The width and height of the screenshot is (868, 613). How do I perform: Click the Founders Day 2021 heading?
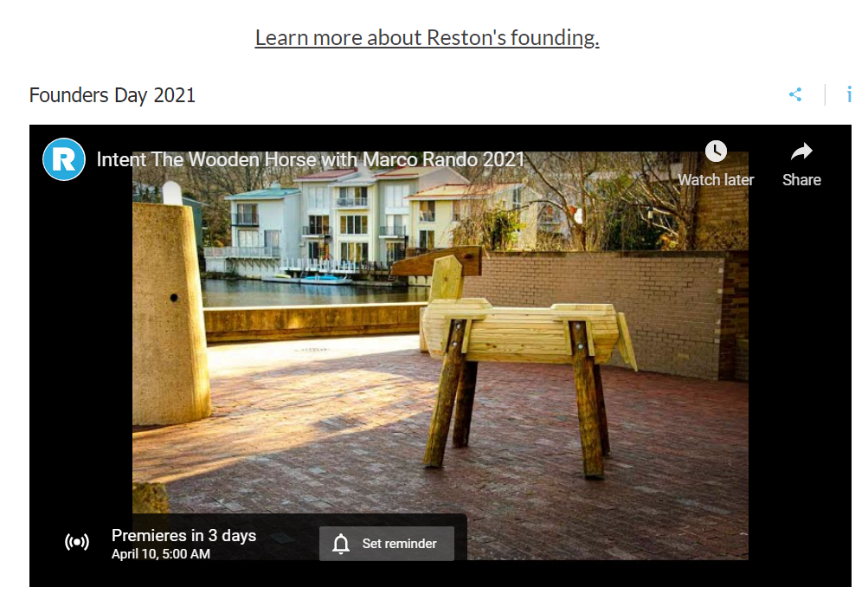point(113,95)
